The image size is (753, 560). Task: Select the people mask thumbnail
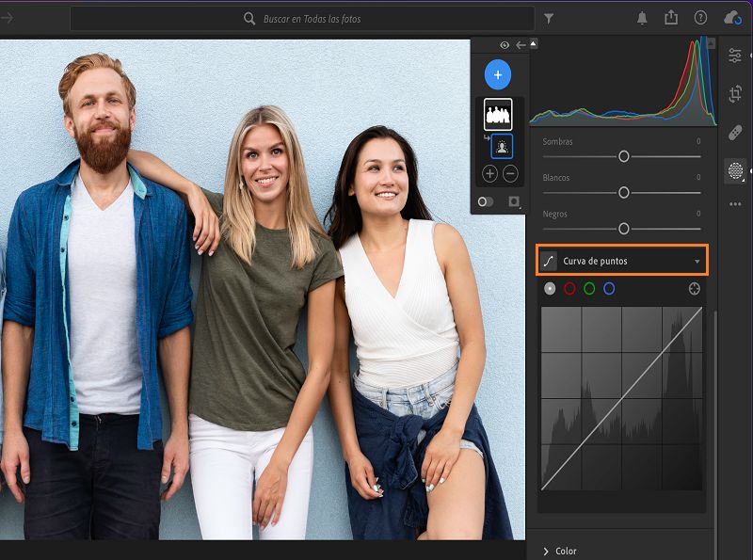498,115
